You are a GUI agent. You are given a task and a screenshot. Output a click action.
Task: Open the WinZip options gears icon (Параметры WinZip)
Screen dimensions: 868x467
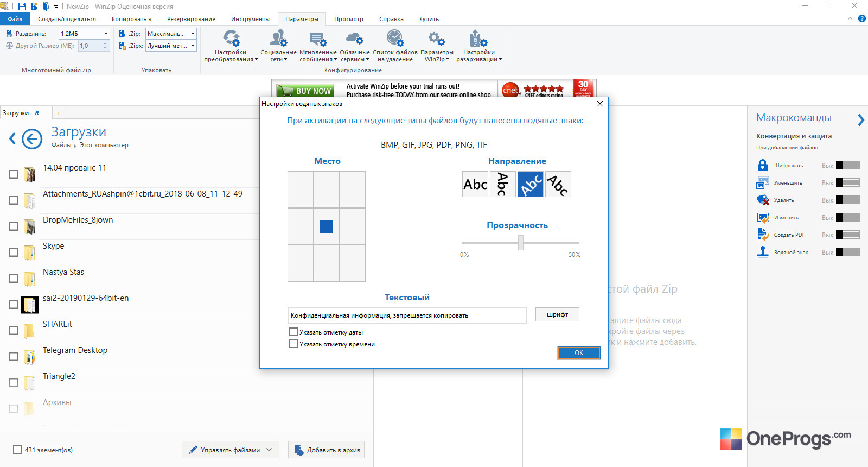pos(437,38)
